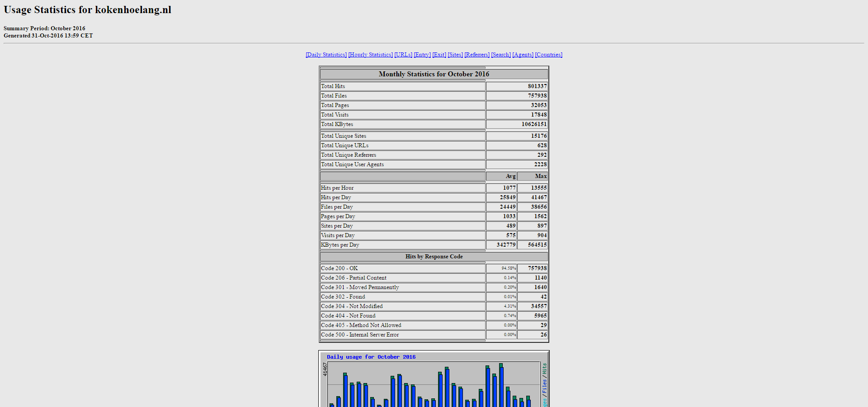868x407 pixels.
Task: Select the Hits per Hour maximum 13555
Action: pyautogui.click(x=538, y=188)
